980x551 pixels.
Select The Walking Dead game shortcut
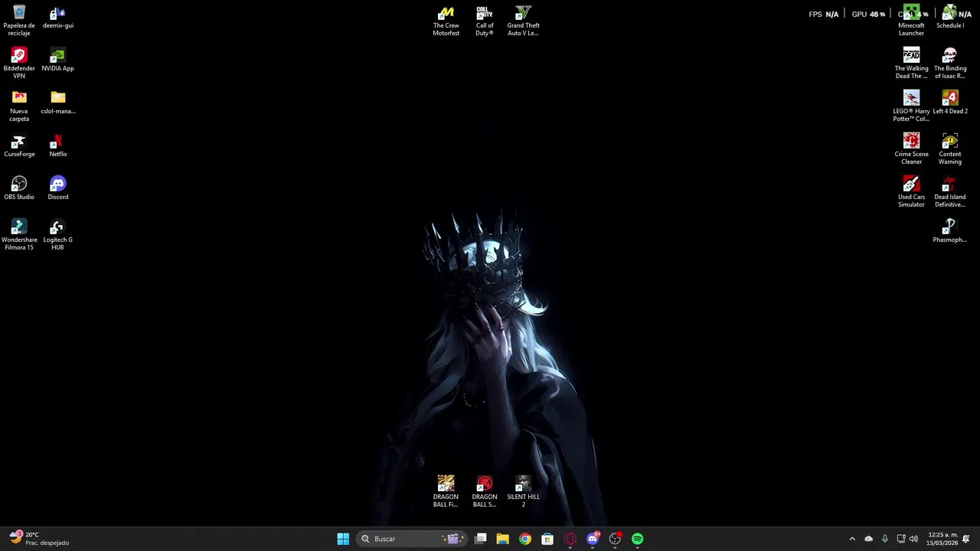[911, 64]
